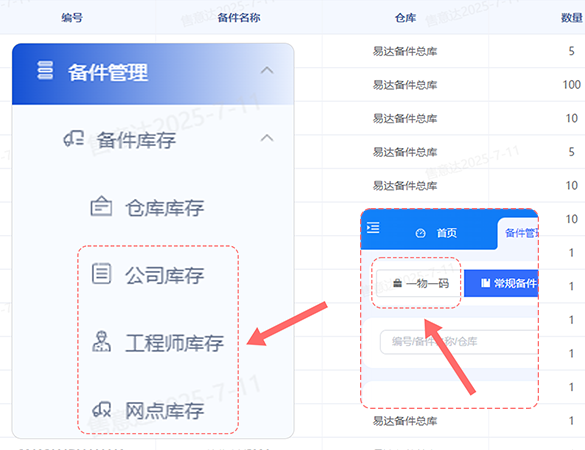Collapse the 备件库存 submenu chevron
Image resolution: width=585 pixels, height=450 pixels.
point(267,138)
